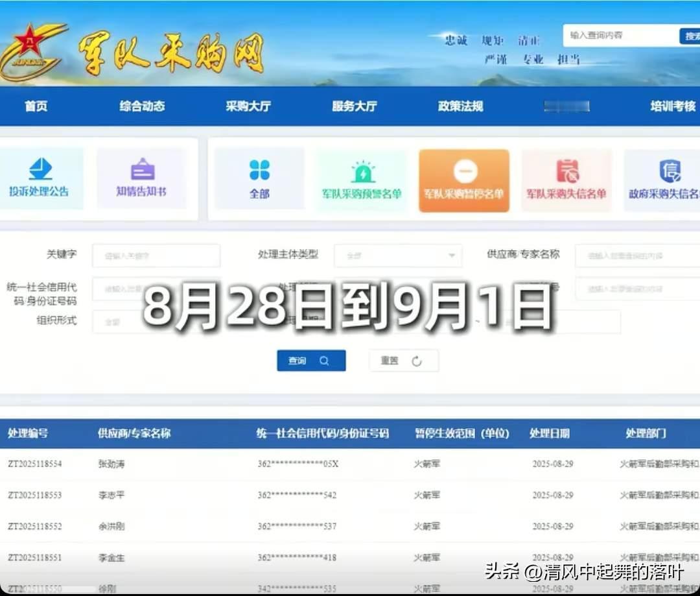Expand the 处理主体类型 dropdown
The height and width of the screenshot is (596, 700).
[x=398, y=256]
